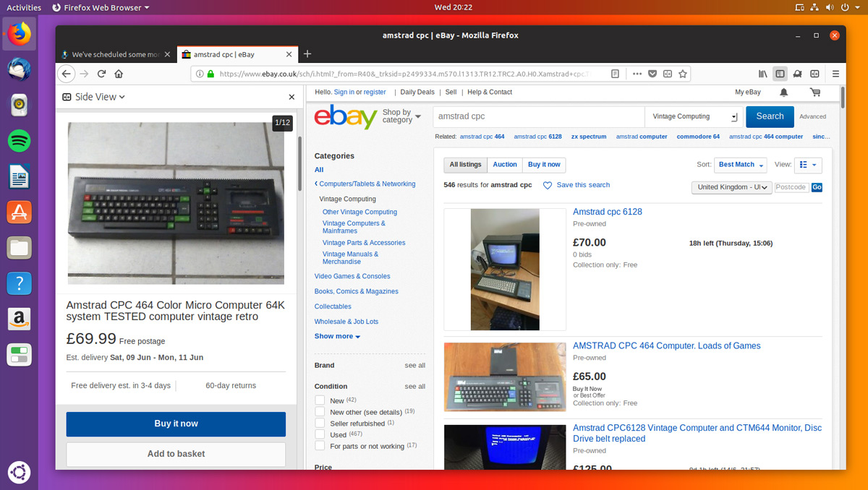Open page actions three-dot menu
Screen dimensions: 868x490
pyautogui.click(x=637, y=74)
